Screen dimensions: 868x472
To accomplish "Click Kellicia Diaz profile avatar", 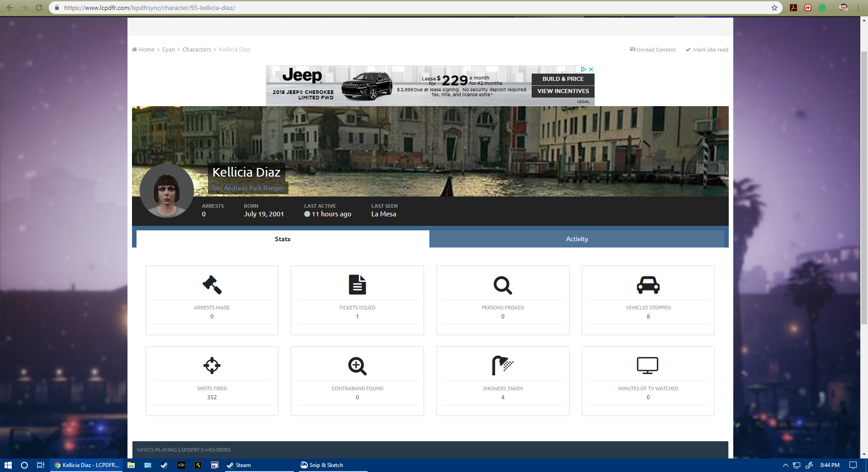I will (167, 191).
